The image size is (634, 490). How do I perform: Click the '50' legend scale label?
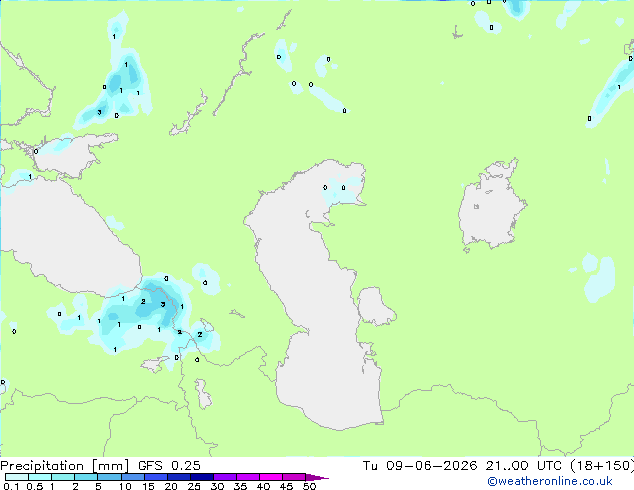click(309, 486)
